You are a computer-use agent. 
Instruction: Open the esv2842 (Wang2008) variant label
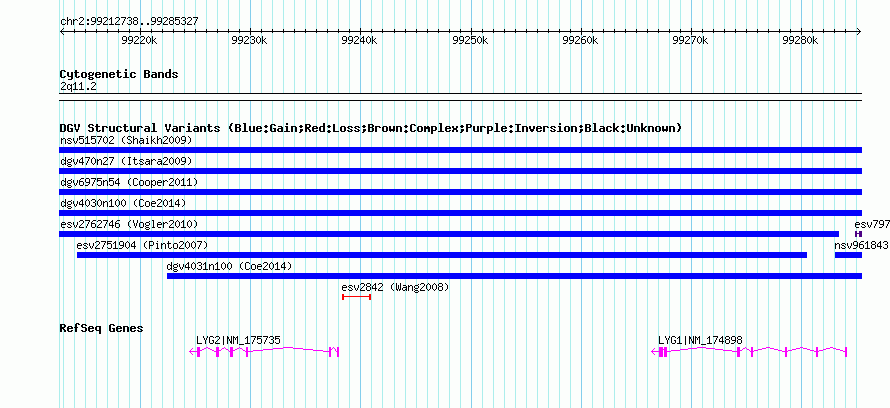pyautogui.click(x=396, y=287)
